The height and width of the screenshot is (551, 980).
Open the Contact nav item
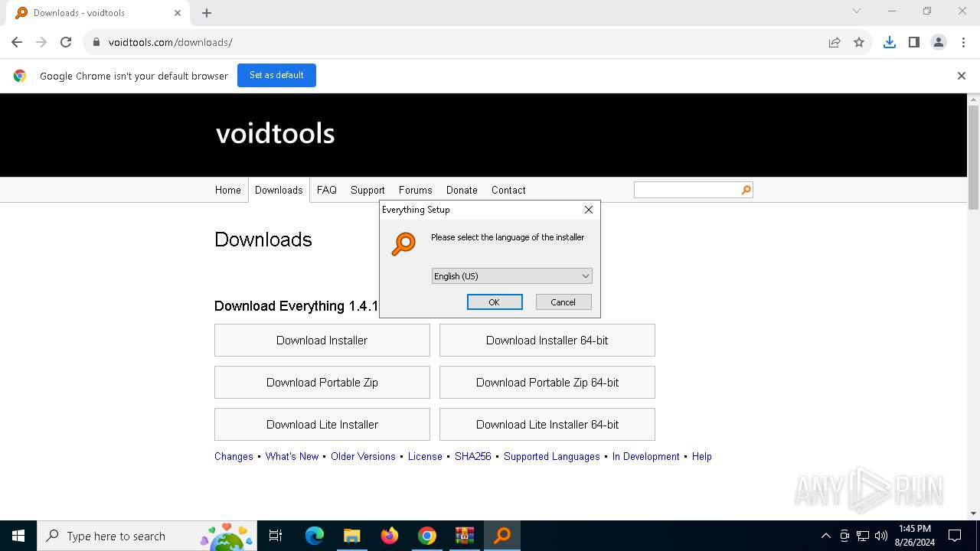coord(508,190)
